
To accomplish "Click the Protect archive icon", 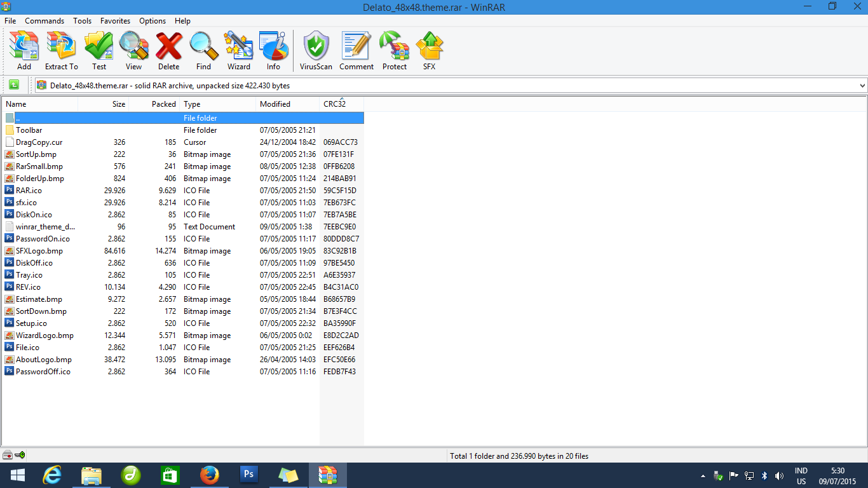I will pos(394,50).
